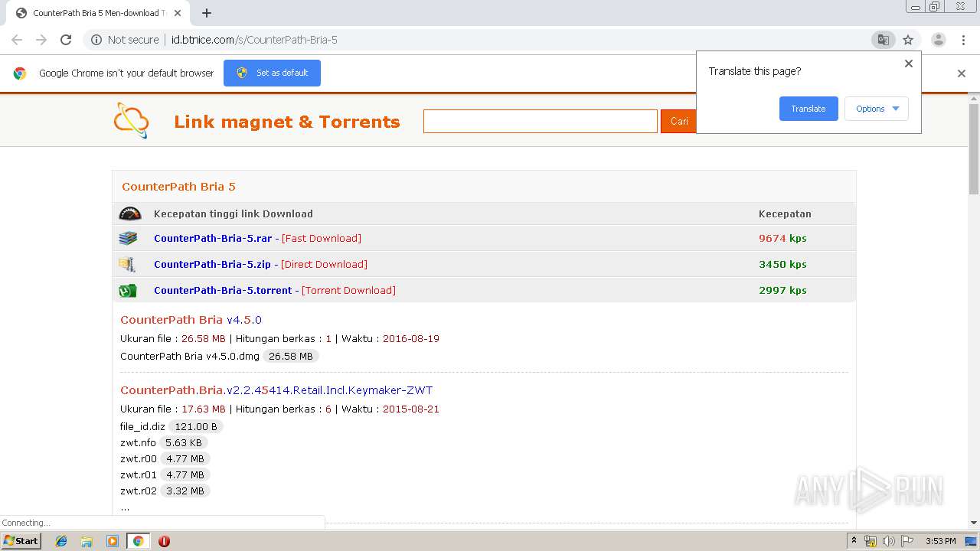Click the zwt.nfo file entry
This screenshot has width=980, height=551.
click(138, 442)
